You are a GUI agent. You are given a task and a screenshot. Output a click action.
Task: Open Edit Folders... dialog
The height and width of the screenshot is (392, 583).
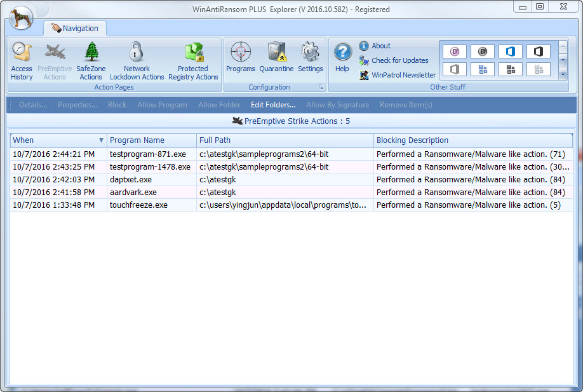coord(273,105)
